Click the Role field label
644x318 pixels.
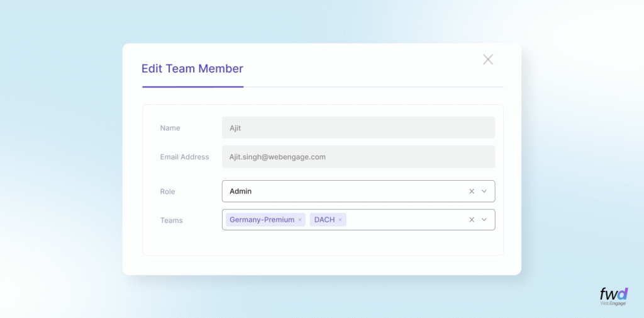click(x=167, y=191)
